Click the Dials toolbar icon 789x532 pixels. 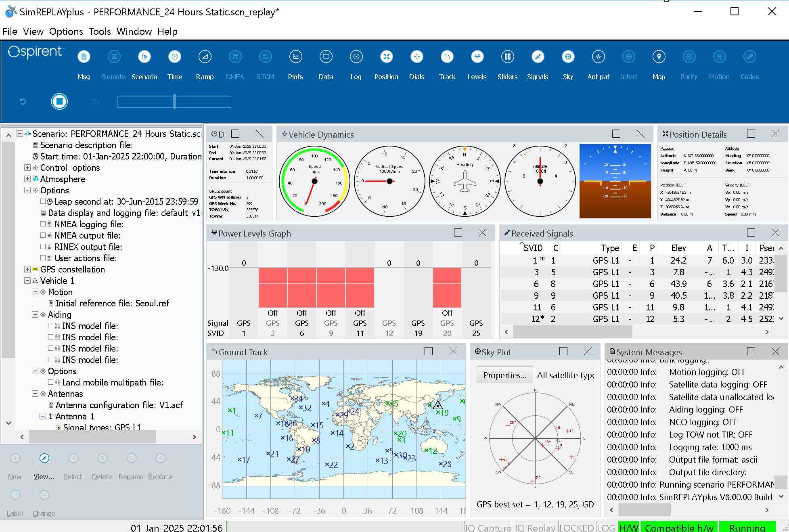point(416,57)
